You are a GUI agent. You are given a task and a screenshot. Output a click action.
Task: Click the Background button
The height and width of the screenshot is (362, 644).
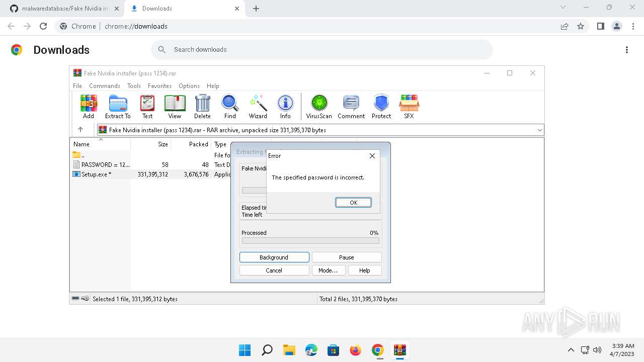pyautogui.click(x=274, y=257)
